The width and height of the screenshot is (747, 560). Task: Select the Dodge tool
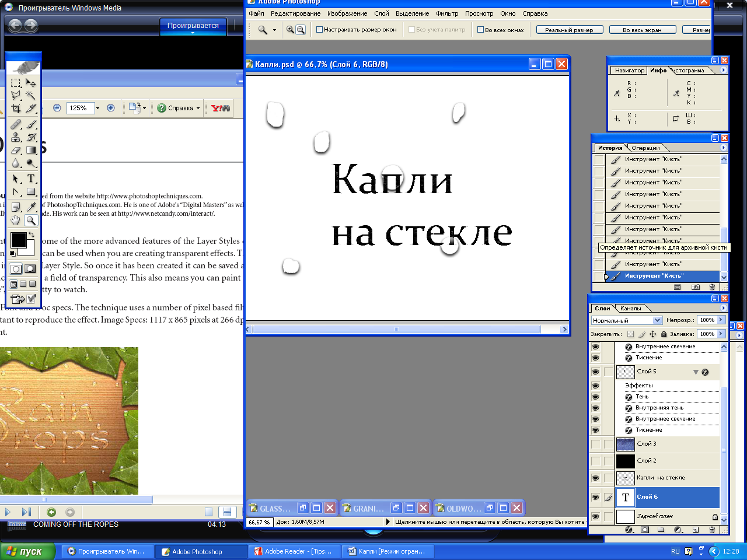click(31, 163)
